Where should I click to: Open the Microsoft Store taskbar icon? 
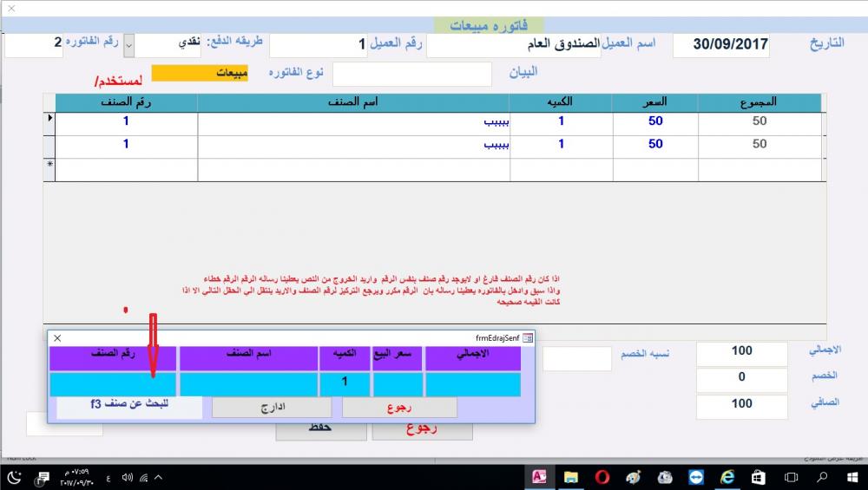coord(758,477)
